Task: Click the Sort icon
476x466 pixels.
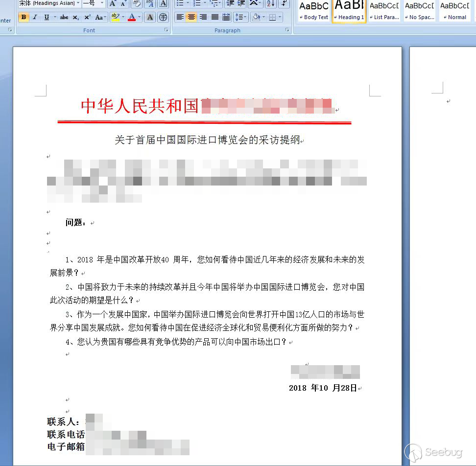Action: tap(270, 3)
